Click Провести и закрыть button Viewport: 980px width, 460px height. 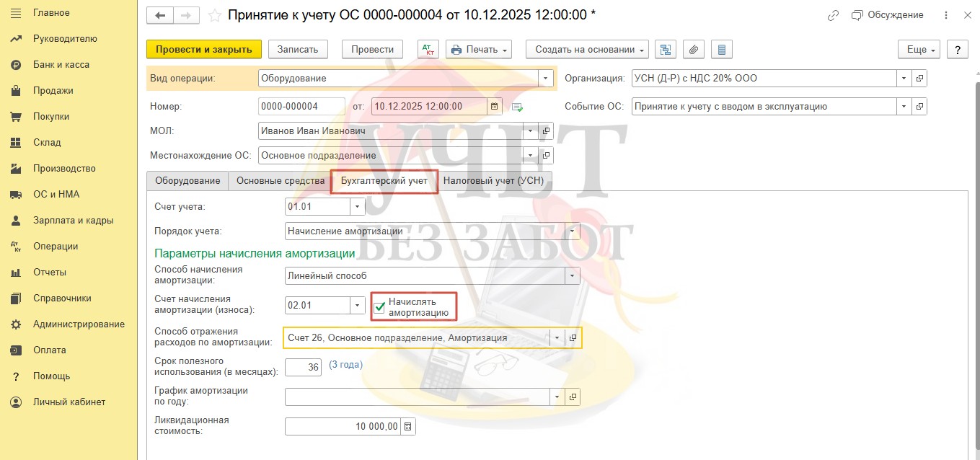(x=204, y=49)
